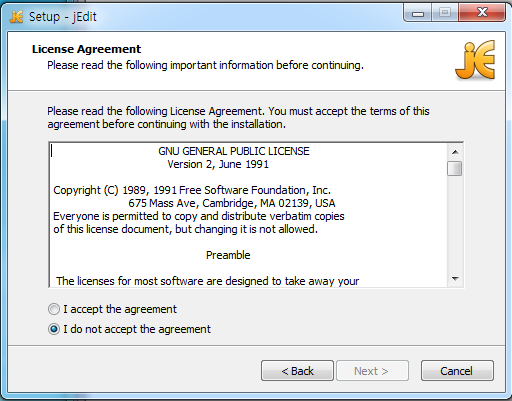Image resolution: width=512 pixels, height=401 pixels.
Task: Minimize the Setup - jEdit window
Action: (417, 13)
